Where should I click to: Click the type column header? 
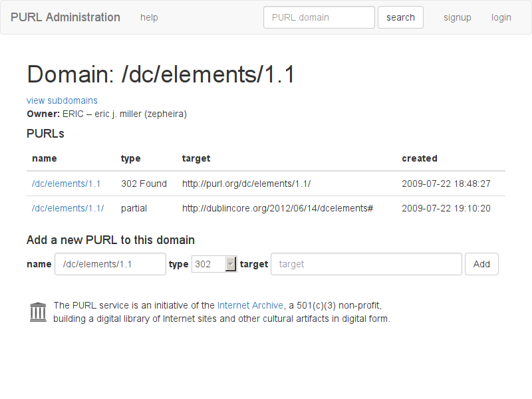click(131, 158)
